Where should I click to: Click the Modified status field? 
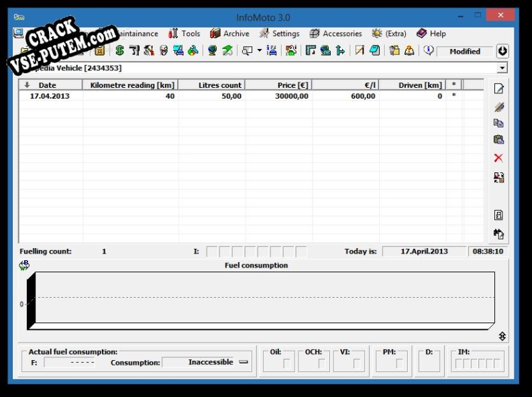464,52
